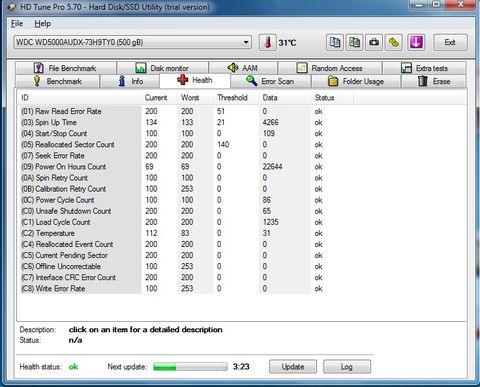The width and height of the screenshot is (480, 387).
Task: Click the AAM speaker icon
Action: [x=233, y=68]
